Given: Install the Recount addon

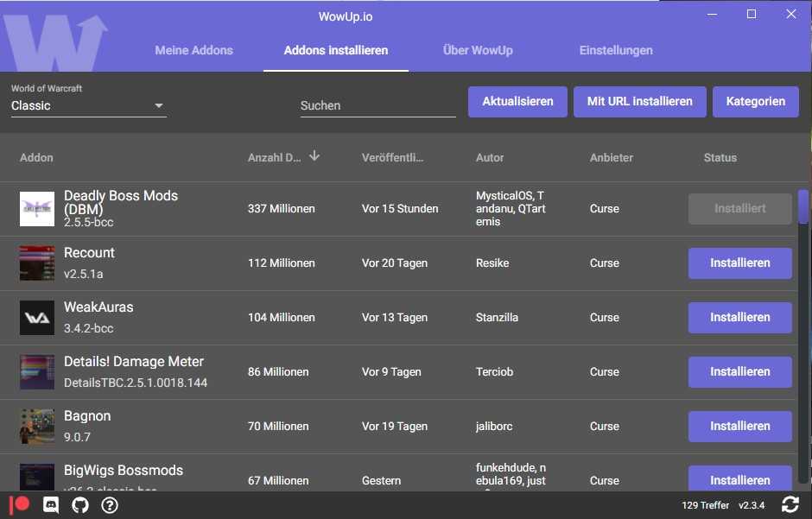Looking at the screenshot, I should point(739,263).
